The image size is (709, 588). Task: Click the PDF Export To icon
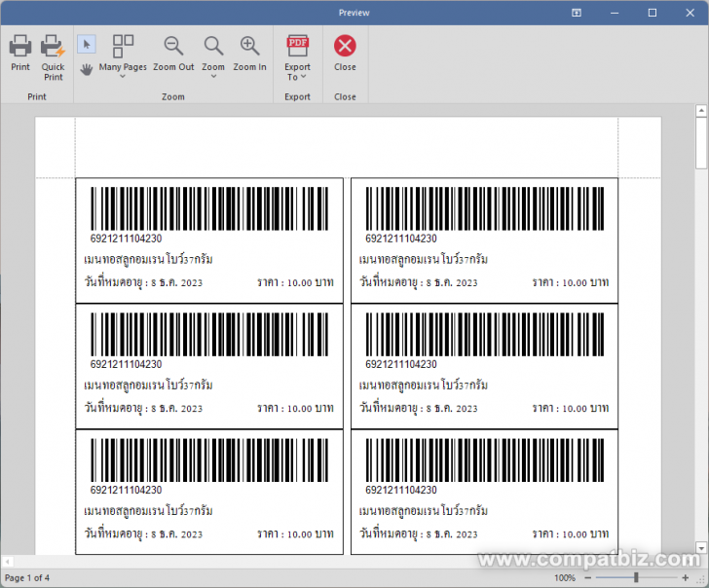pyautogui.click(x=298, y=46)
